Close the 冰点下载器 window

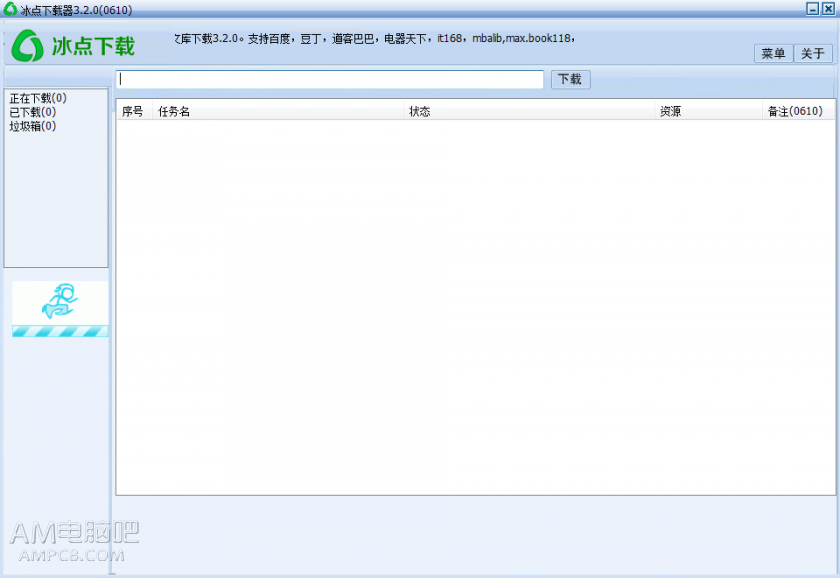pos(828,9)
